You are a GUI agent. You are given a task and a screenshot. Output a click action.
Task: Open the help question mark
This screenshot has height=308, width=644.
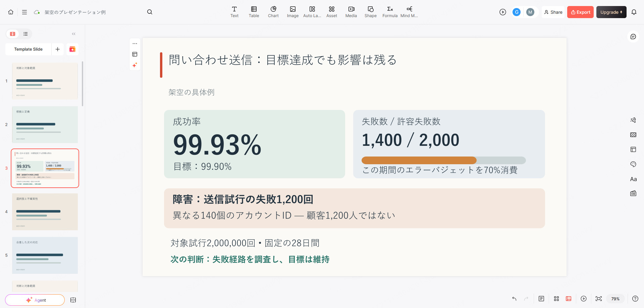(635, 299)
